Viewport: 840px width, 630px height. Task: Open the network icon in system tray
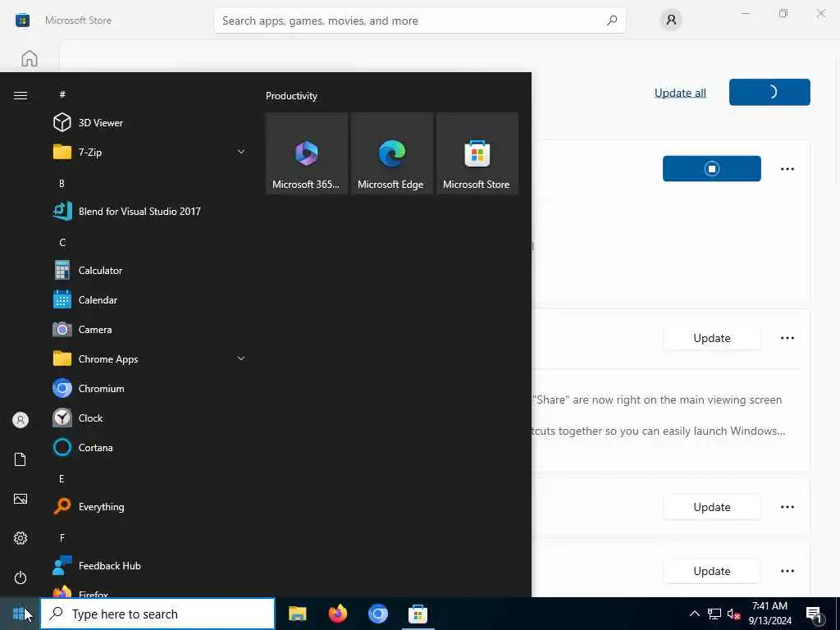pos(714,614)
